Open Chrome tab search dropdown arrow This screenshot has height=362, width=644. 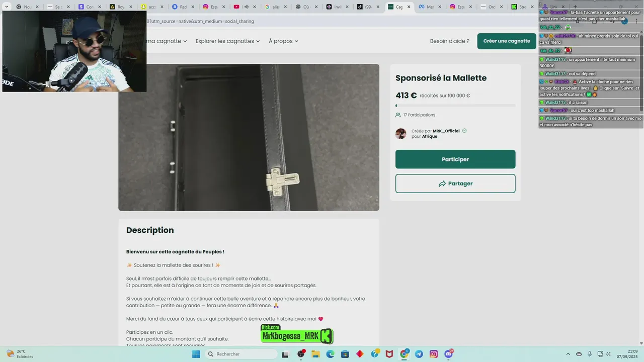(7, 7)
